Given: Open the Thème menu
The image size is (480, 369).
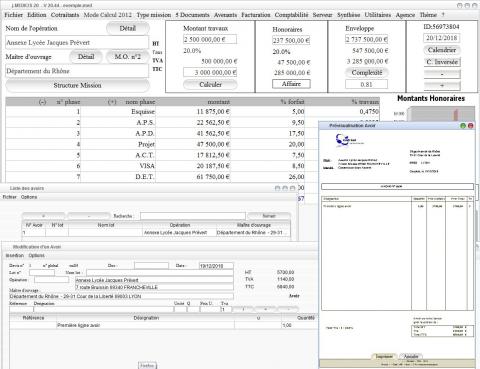Looking at the screenshot, I should click(x=428, y=15).
